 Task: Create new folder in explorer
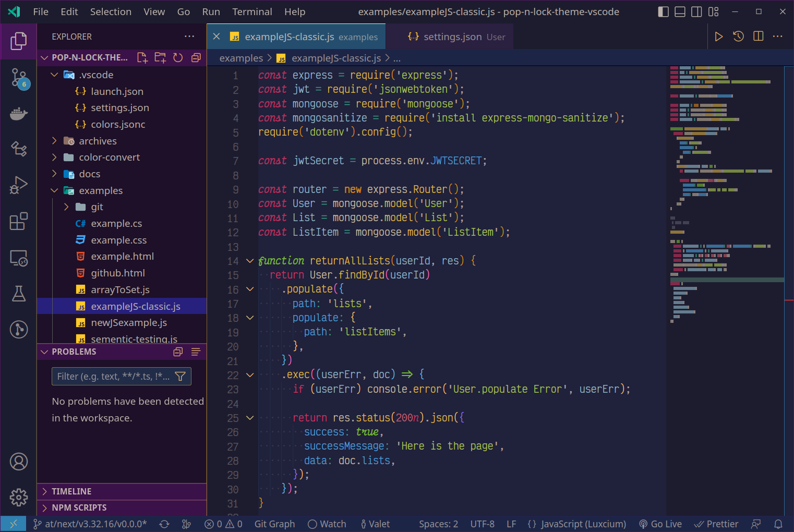(x=160, y=57)
